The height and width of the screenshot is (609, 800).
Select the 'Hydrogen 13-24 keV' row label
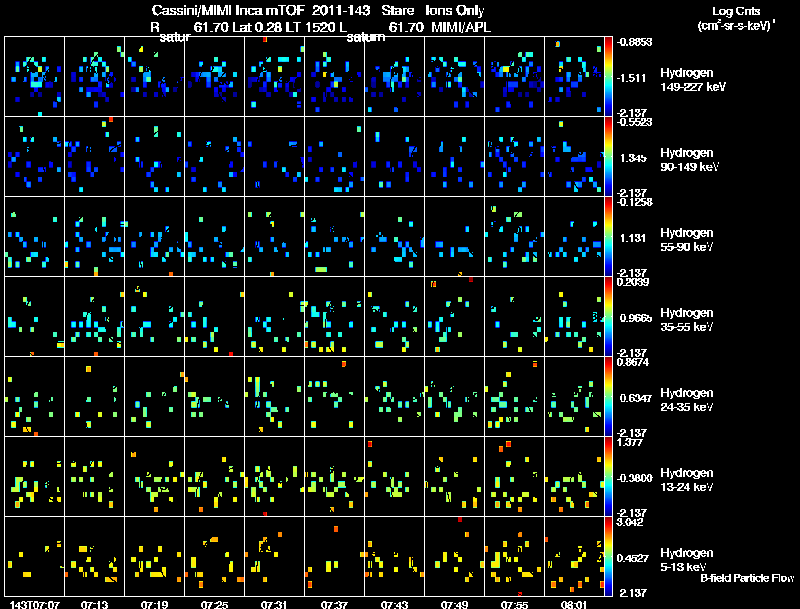point(687,480)
